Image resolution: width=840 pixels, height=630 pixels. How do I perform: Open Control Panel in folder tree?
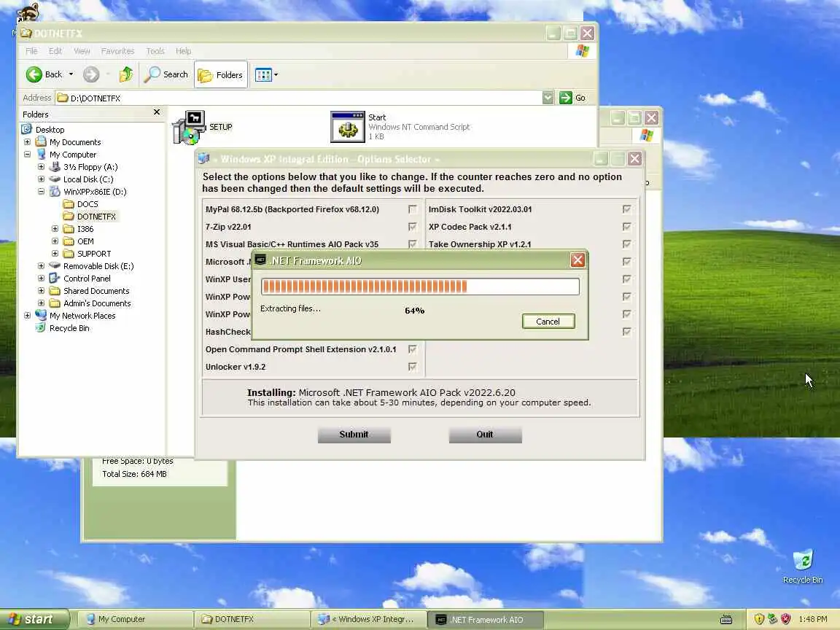87,278
